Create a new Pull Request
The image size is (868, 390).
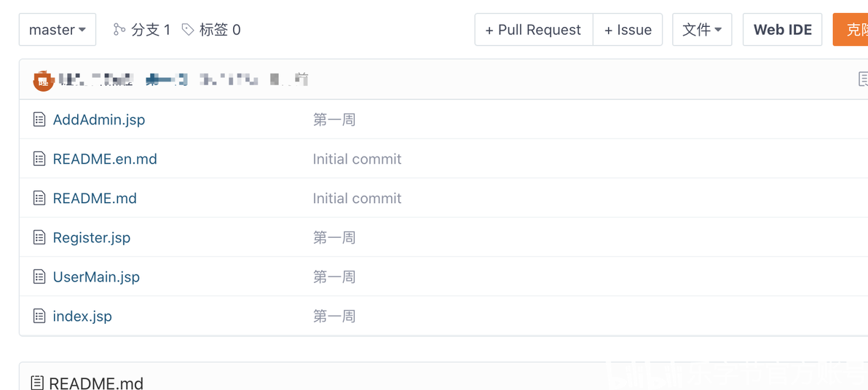click(533, 30)
